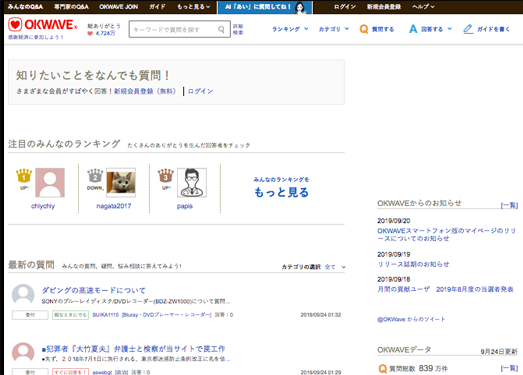
Task: Open 一覧 link beside OKWAVEからのお知らせ
Action: pyautogui.click(x=509, y=205)
